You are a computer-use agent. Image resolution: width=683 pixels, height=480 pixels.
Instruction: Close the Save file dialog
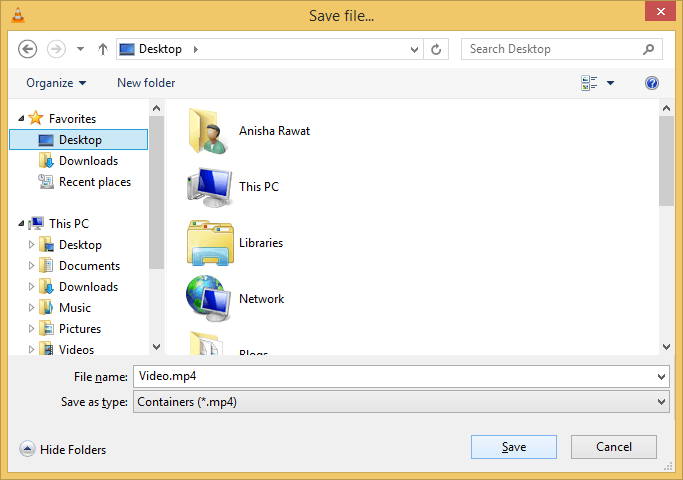click(660, 11)
